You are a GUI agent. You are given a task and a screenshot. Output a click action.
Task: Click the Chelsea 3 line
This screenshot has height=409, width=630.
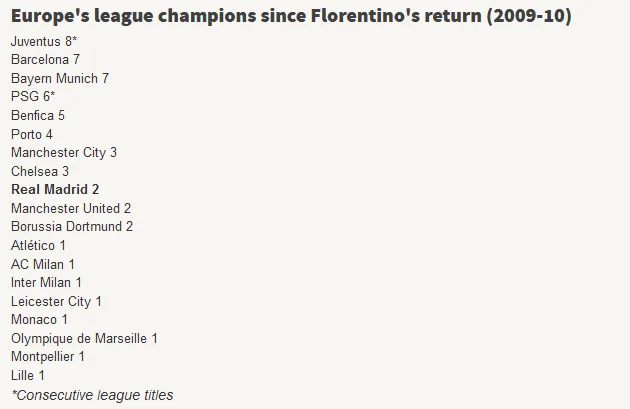coord(40,171)
